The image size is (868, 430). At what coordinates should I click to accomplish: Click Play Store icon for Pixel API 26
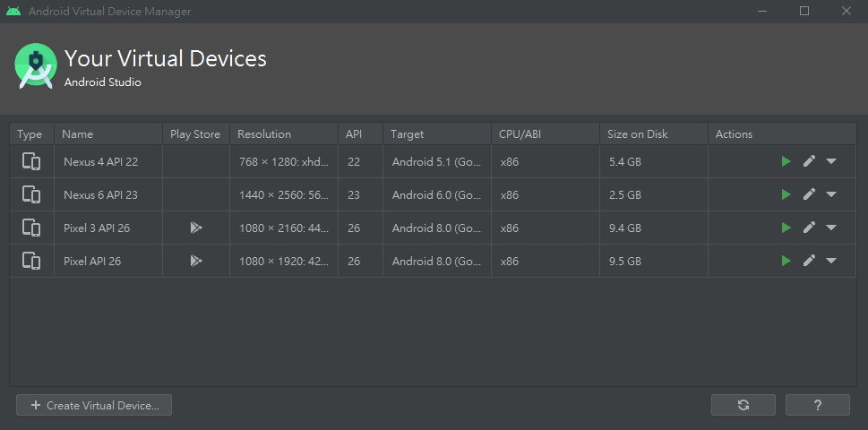(x=195, y=261)
